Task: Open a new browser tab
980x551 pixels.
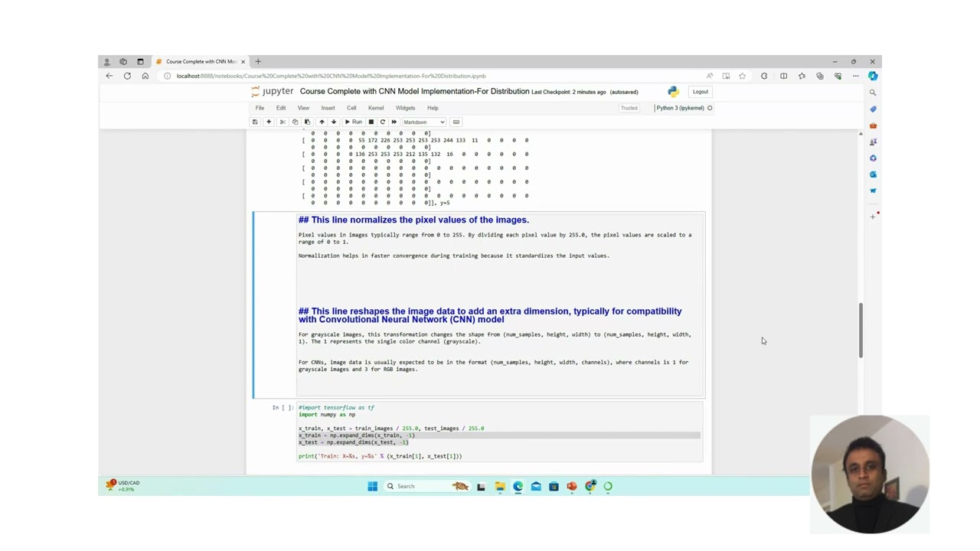Action: 258,61
